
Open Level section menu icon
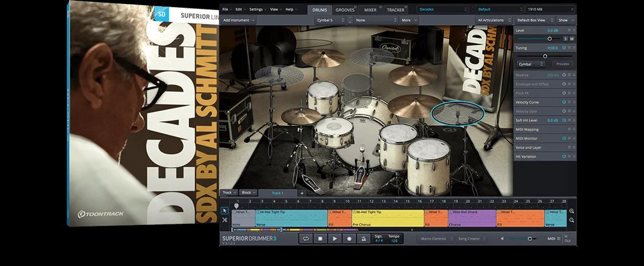[x=570, y=31]
